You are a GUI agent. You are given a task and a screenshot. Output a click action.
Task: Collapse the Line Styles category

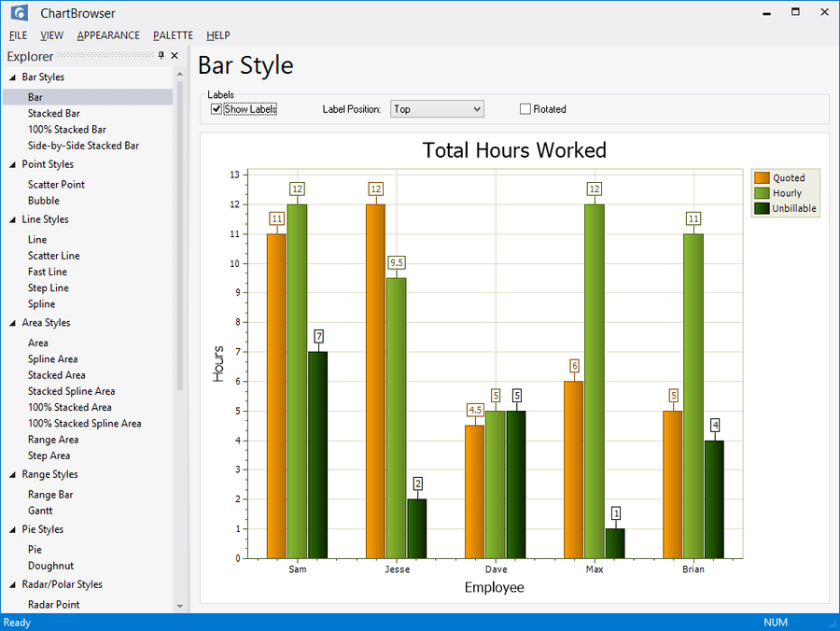click(x=12, y=220)
